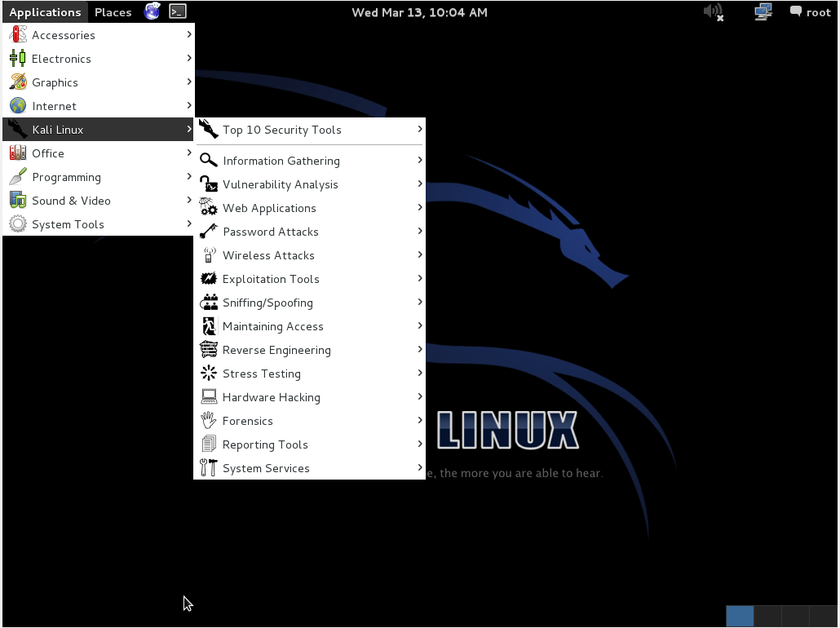
Task: Click the magnifier icon beside Information Gathering
Action: tap(209, 160)
